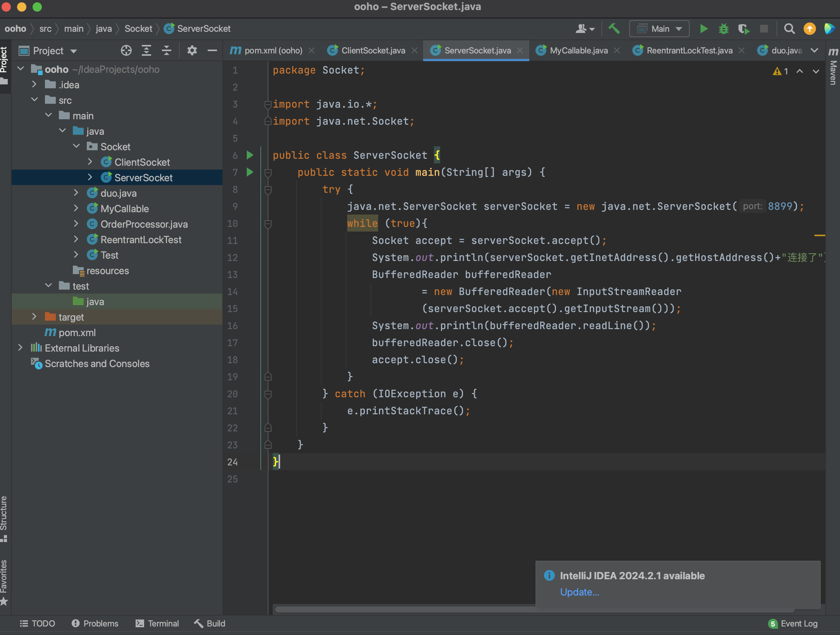Image resolution: width=840 pixels, height=635 pixels.
Task: Click the Build project hammer icon
Action: tap(614, 29)
